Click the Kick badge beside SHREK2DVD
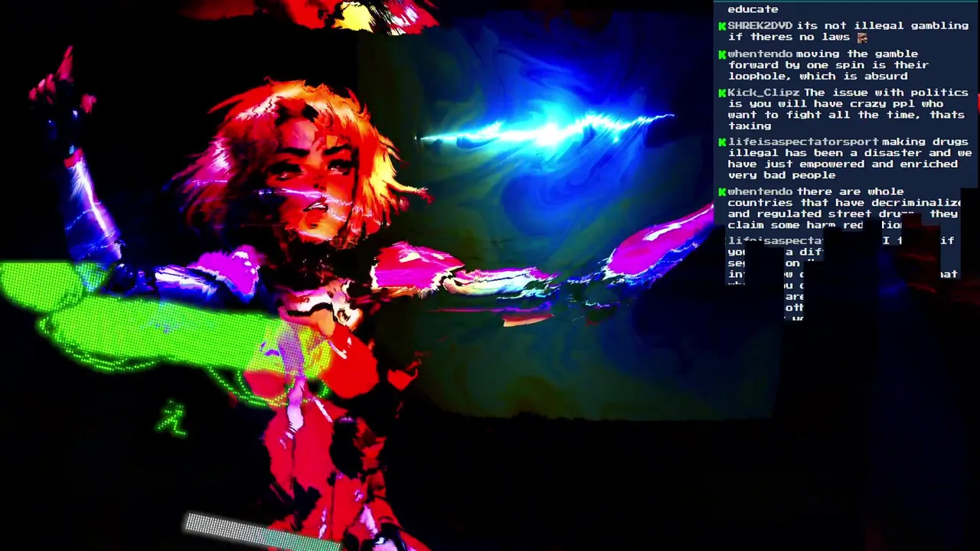The image size is (980, 551). (x=722, y=27)
